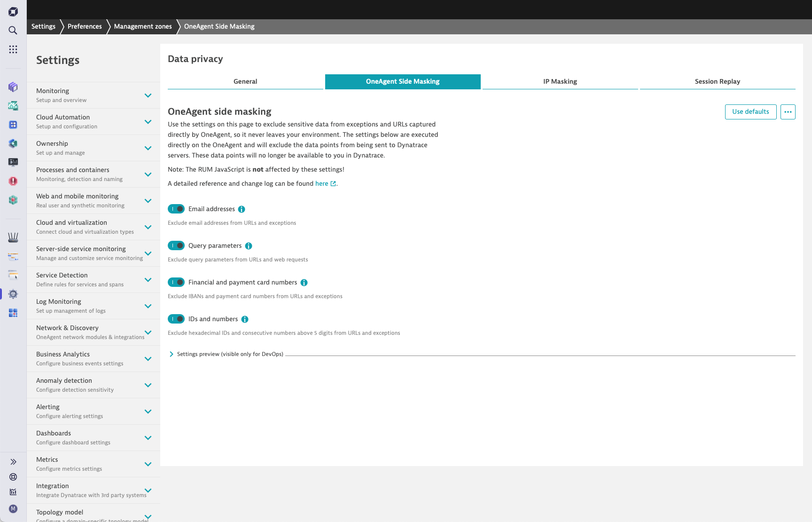This screenshot has height=522, width=812.
Task: Open the alert icon with exclamation mark
Action: 13,181
